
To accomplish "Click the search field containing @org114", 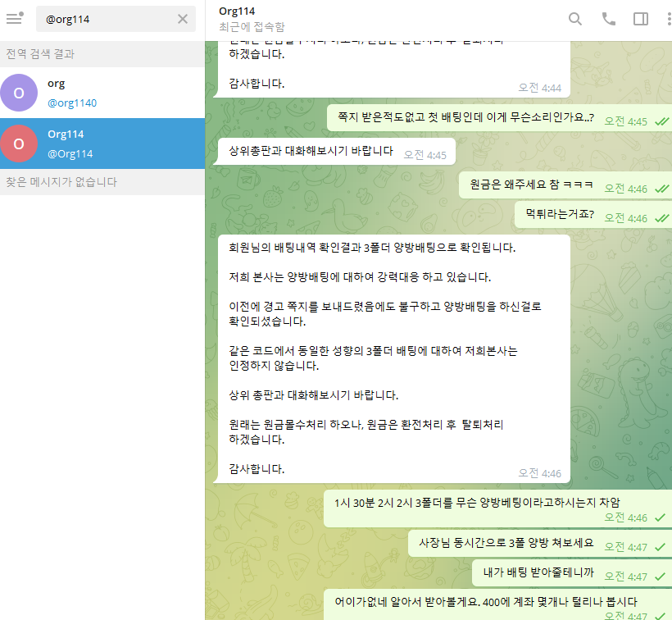I will click(107, 19).
